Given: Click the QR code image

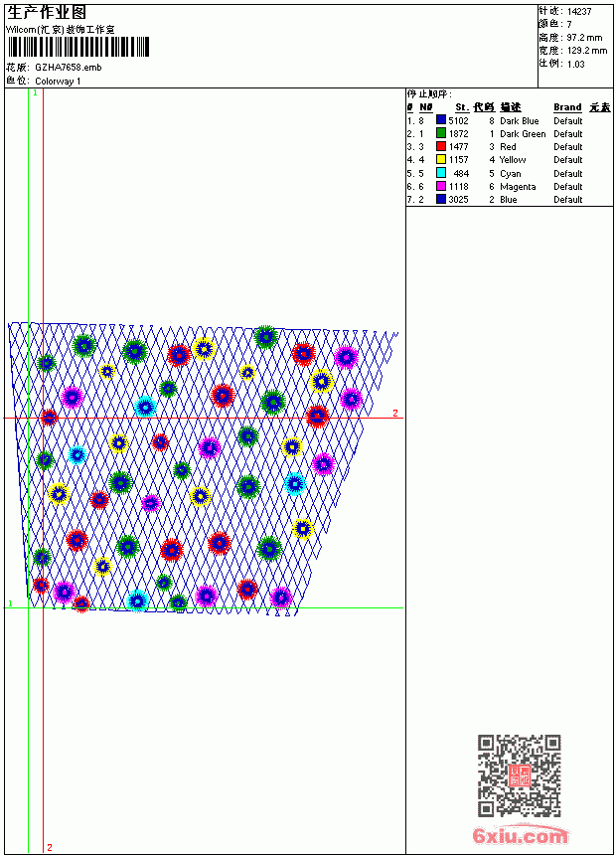Looking at the screenshot, I should click(x=520, y=775).
